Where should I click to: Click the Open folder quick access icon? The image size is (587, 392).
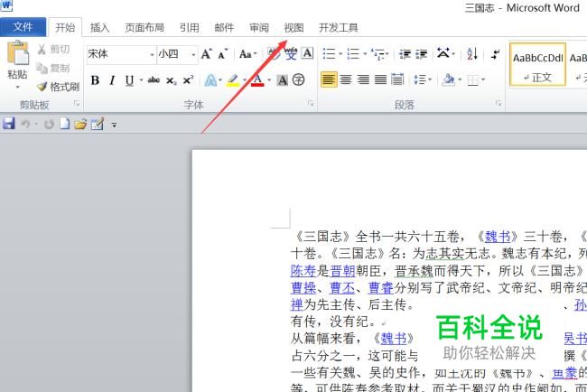click(80, 124)
